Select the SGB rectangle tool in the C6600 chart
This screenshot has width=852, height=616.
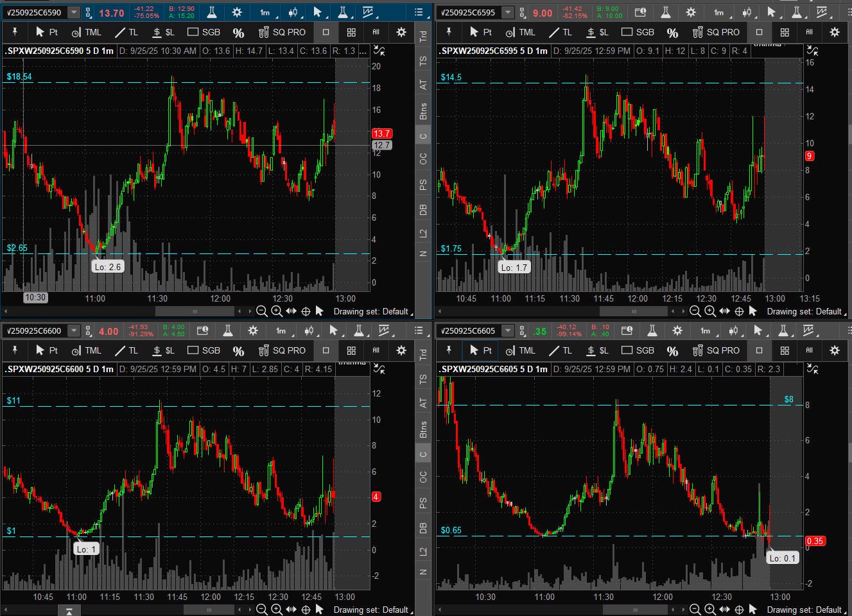[204, 350]
